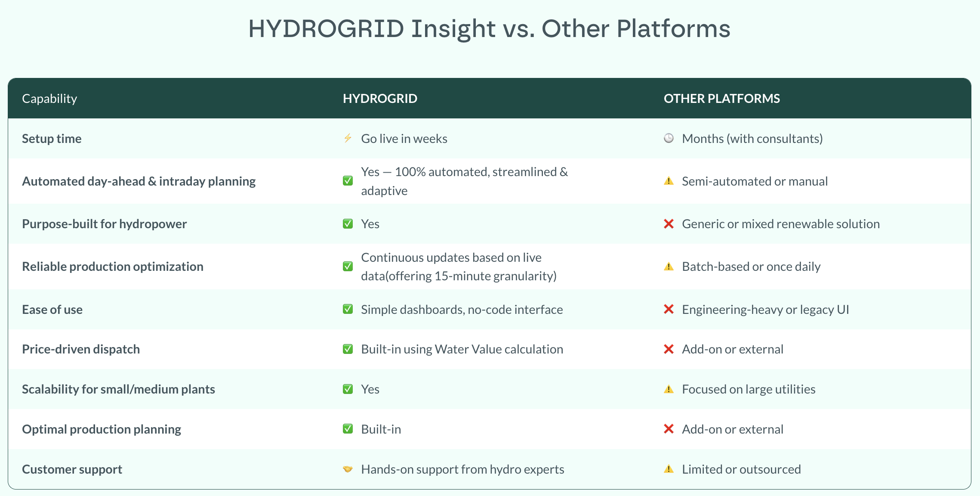The height and width of the screenshot is (496, 980).
Task: Click the Automated day-ahead & intraday planning label
Action: [139, 181]
